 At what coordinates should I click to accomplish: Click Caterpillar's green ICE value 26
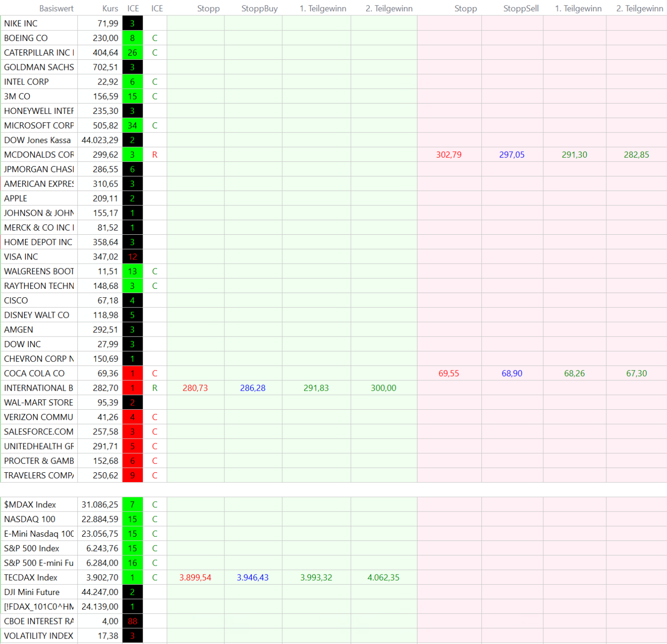(132, 53)
